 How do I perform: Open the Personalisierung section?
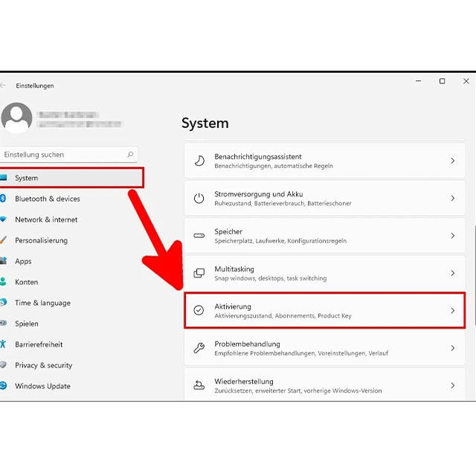[42, 240]
